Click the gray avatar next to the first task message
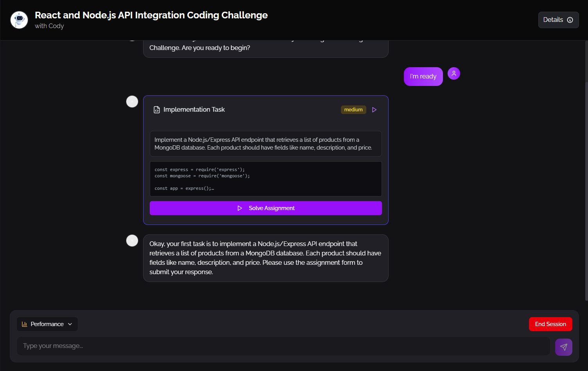The height and width of the screenshot is (371, 588). [132, 241]
